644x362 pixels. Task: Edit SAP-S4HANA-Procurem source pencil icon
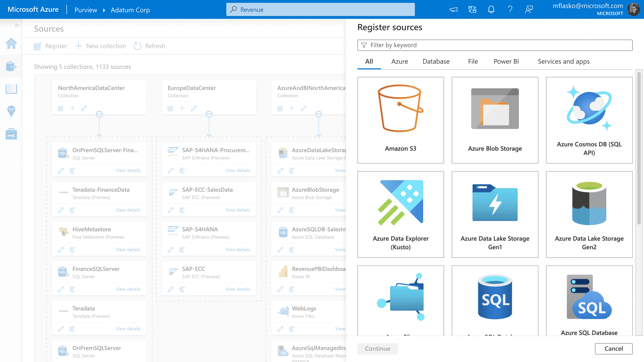click(x=170, y=170)
